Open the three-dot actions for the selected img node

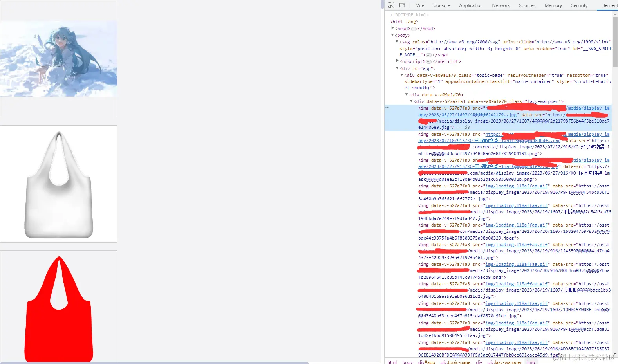click(387, 108)
